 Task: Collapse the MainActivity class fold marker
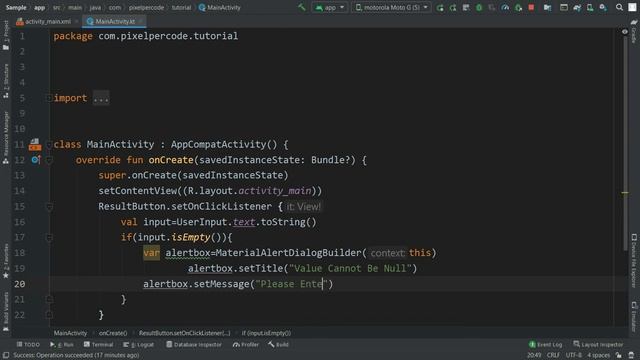click(49, 144)
